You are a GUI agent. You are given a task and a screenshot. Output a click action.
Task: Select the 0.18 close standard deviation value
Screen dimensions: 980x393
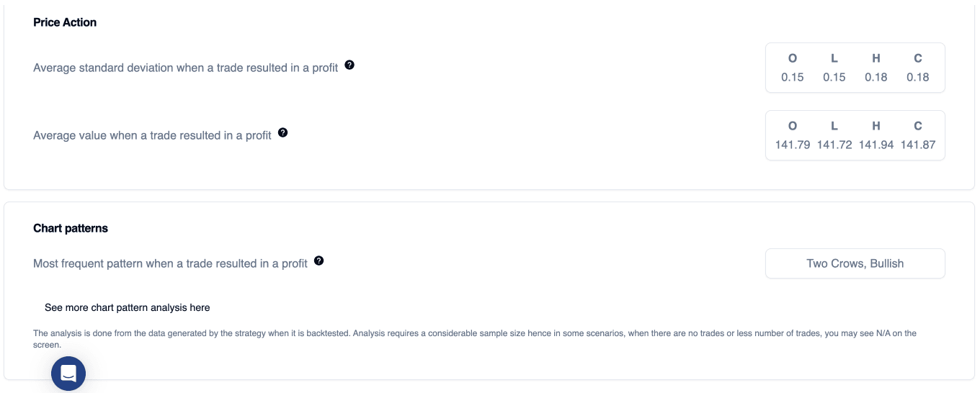[918, 77]
